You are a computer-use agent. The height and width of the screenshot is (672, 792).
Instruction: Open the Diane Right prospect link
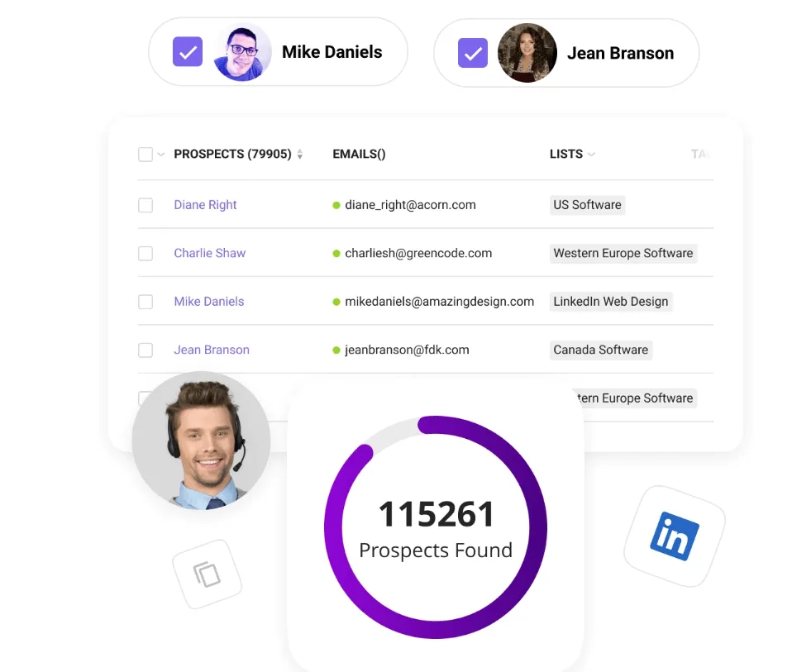205,205
